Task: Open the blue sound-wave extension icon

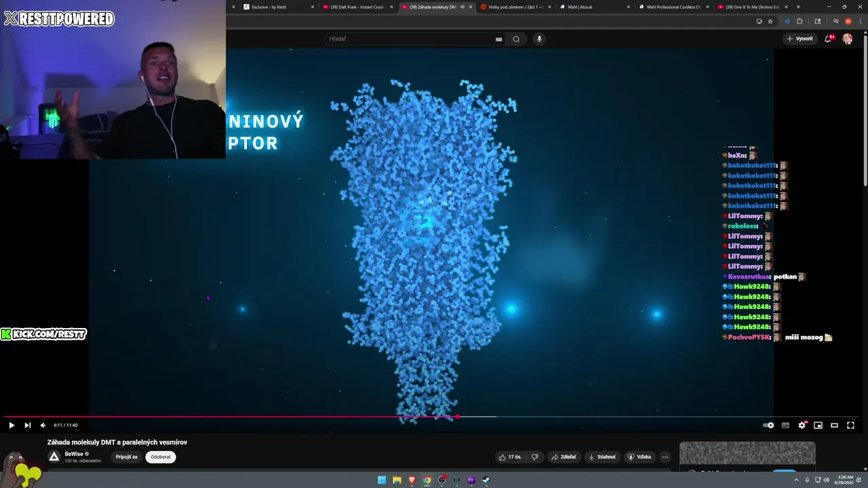Action: click(x=787, y=21)
